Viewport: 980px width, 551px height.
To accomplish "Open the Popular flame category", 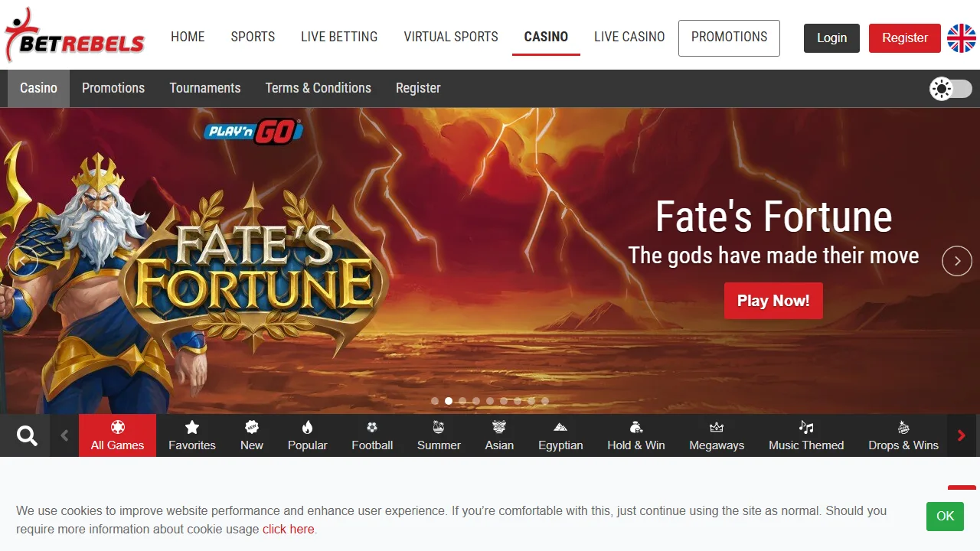I will (308, 435).
